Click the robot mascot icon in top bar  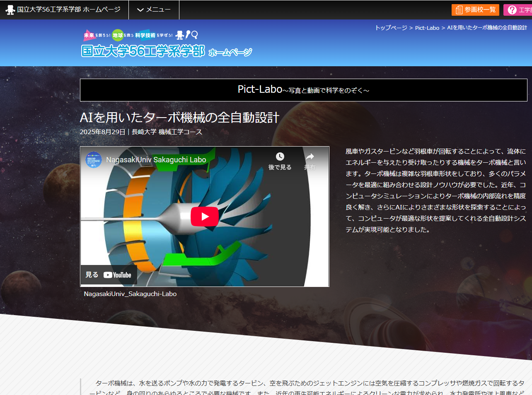[10, 10]
